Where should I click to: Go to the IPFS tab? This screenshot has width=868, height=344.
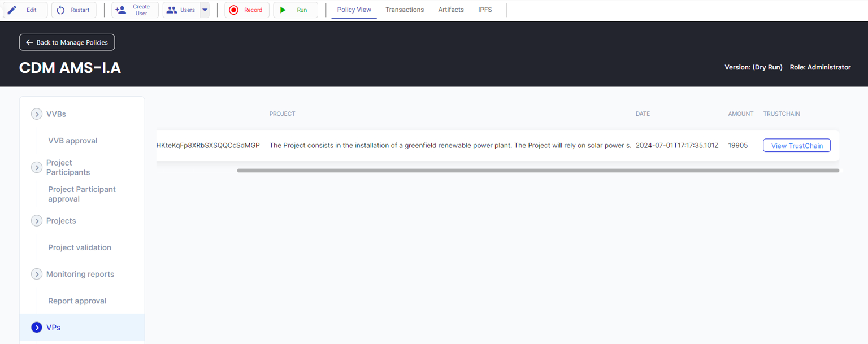pos(485,10)
